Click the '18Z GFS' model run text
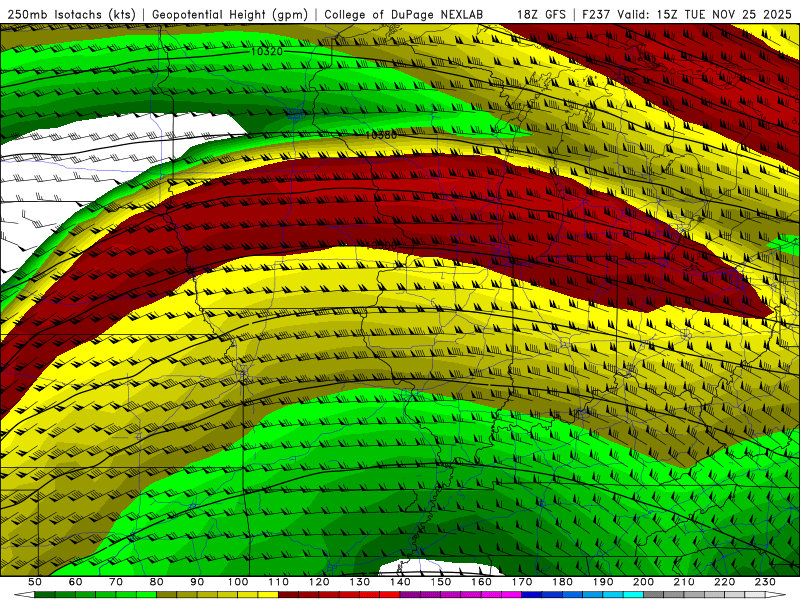The width and height of the screenshot is (800, 600). 541,14
